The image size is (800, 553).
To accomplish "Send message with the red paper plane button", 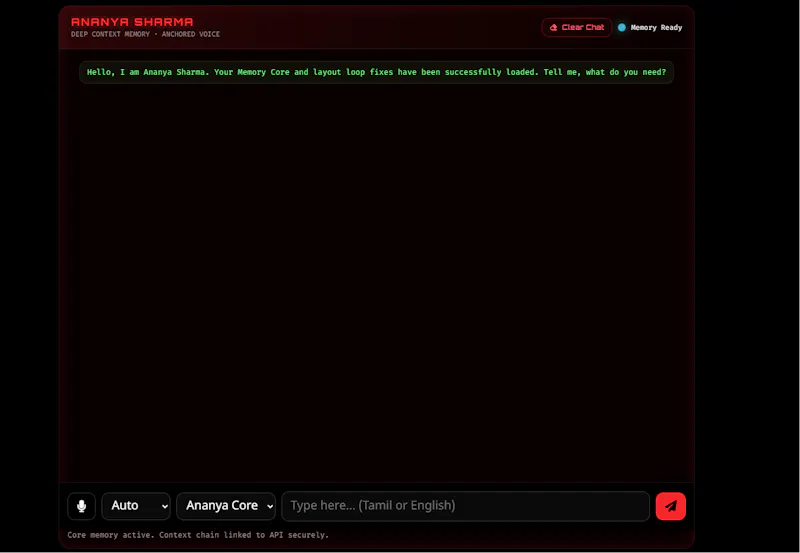I will coord(670,506).
